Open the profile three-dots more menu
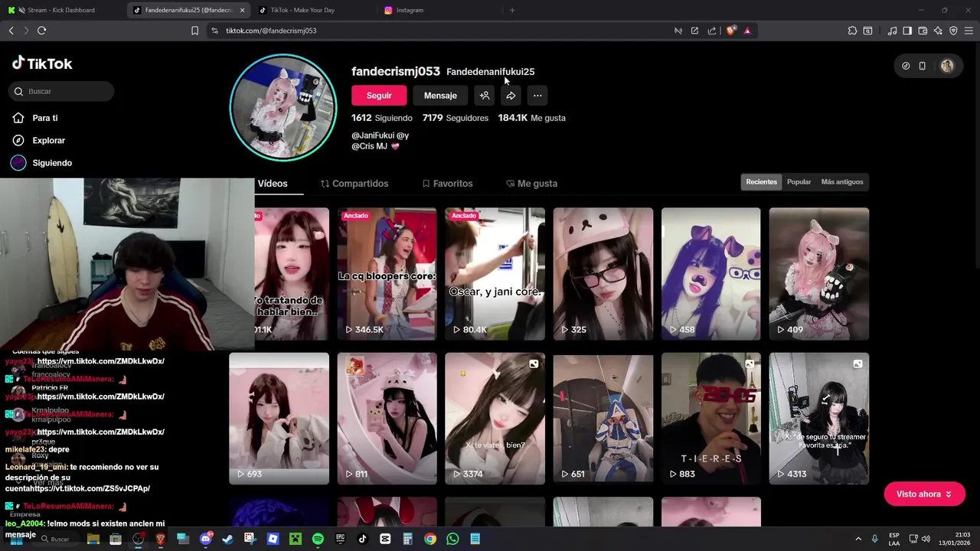The height and width of the screenshot is (551, 980). (537, 96)
